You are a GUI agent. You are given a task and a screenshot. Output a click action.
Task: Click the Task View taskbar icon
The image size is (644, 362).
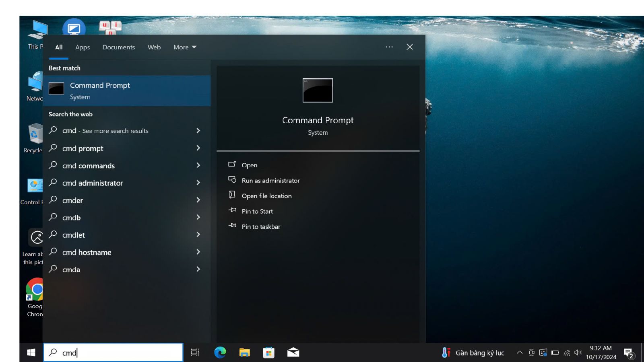tap(195, 353)
